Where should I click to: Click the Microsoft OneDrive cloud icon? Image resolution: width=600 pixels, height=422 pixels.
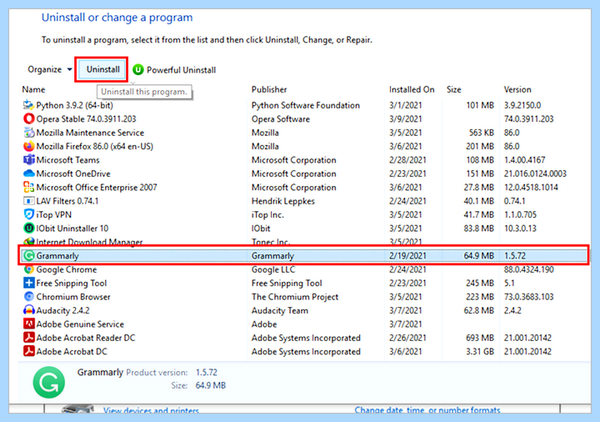[x=29, y=173]
